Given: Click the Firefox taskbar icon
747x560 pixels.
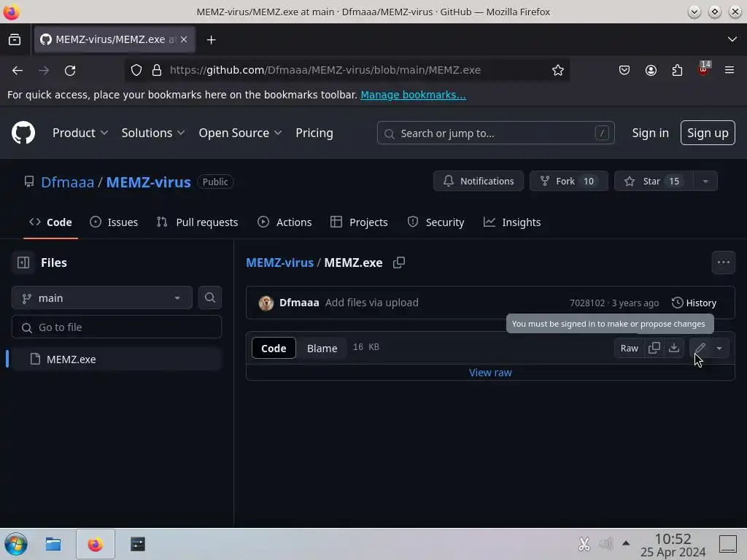Looking at the screenshot, I should 96,544.
